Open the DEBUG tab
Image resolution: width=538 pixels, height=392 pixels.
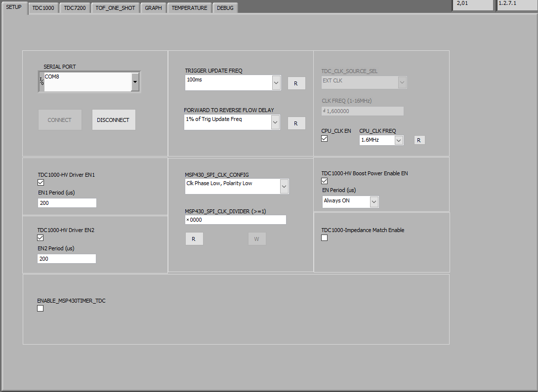pos(225,8)
